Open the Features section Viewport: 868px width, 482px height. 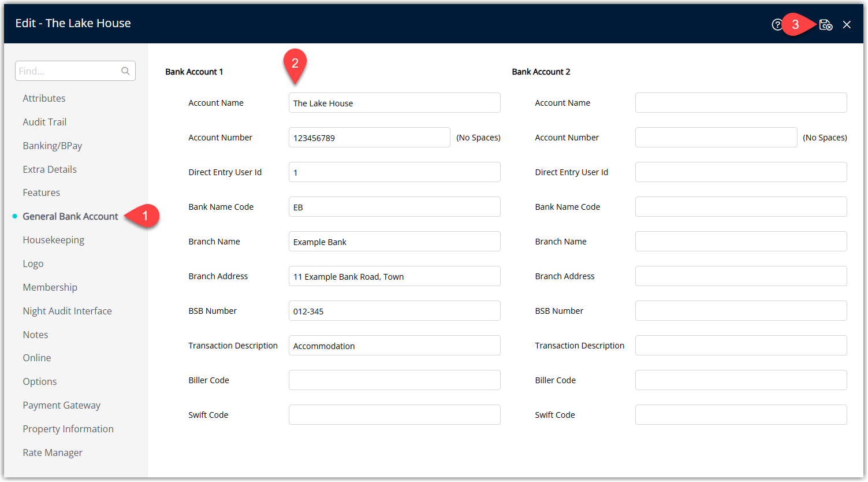[42, 192]
